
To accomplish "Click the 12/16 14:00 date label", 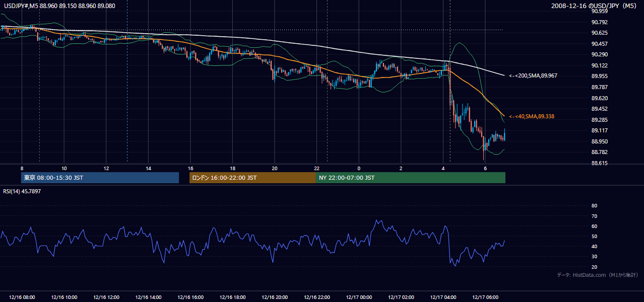I will (148, 297).
